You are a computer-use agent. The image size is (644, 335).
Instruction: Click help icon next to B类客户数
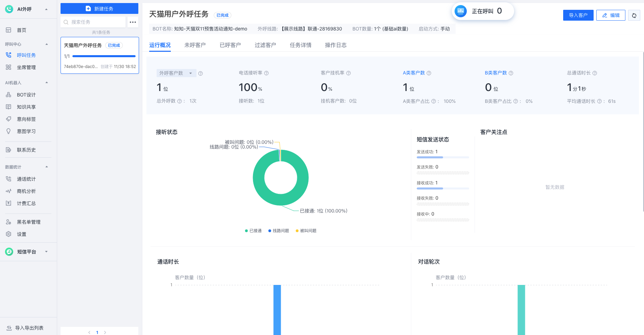point(511,73)
